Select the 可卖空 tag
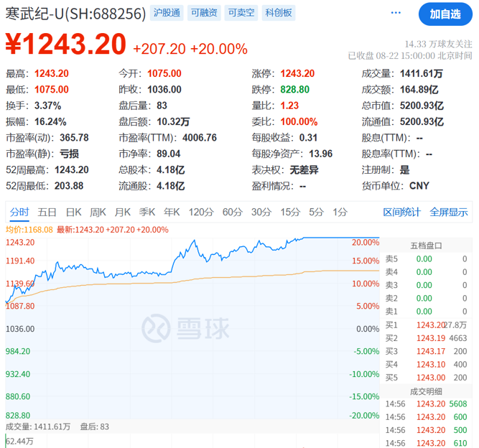The height and width of the screenshot is (448, 479). pyautogui.click(x=241, y=13)
